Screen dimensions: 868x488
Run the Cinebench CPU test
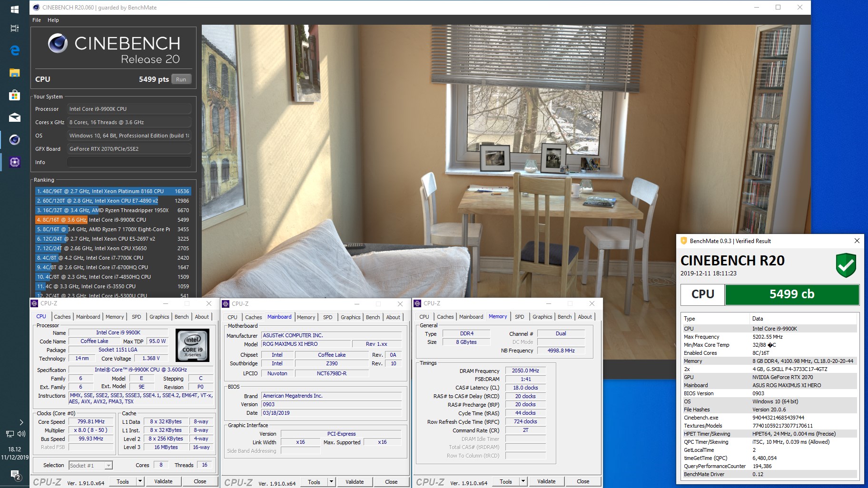click(181, 79)
